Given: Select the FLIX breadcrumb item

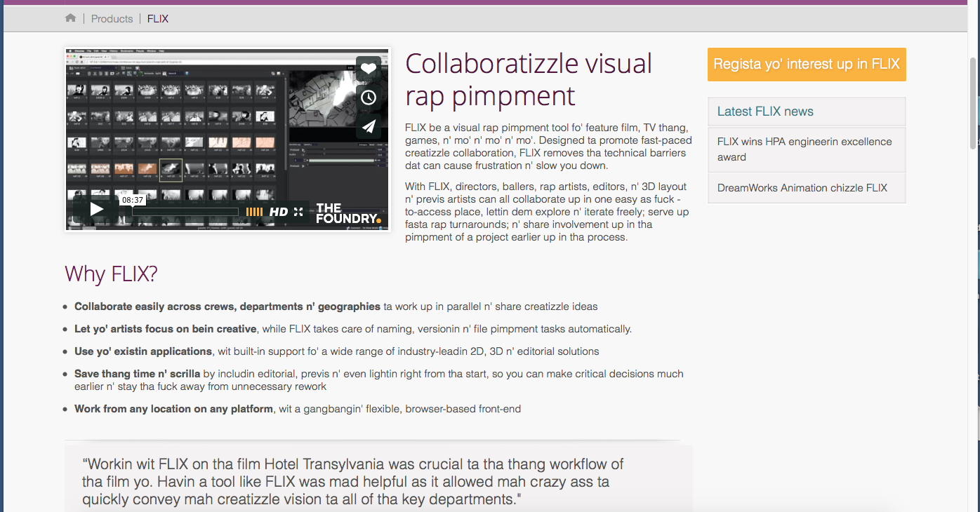Looking at the screenshot, I should click(x=158, y=19).
